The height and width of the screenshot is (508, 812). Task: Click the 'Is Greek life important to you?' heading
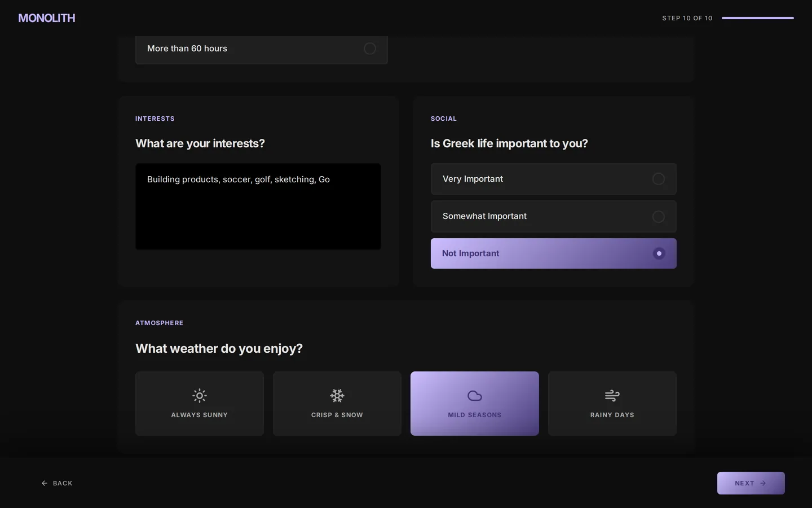tap(509, 143)
